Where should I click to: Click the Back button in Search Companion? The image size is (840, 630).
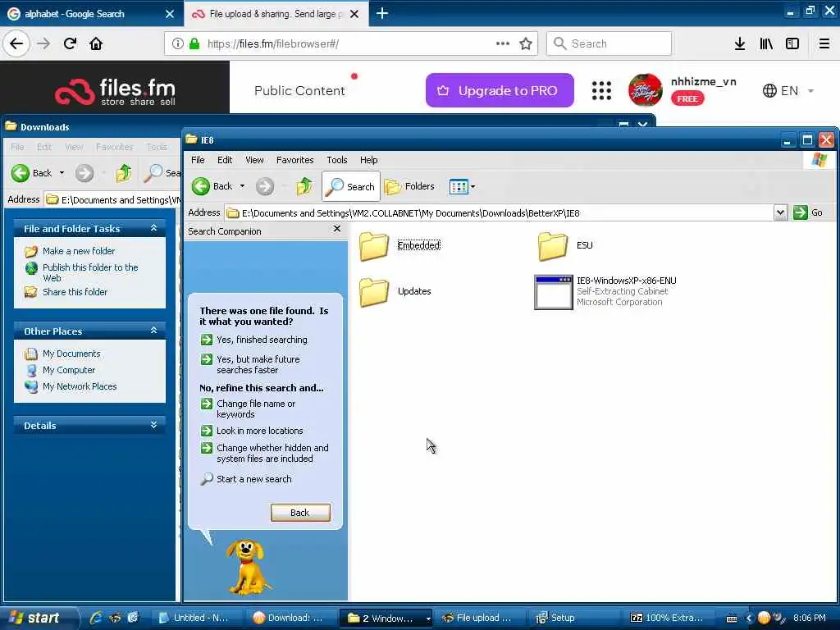click(300, 513)
